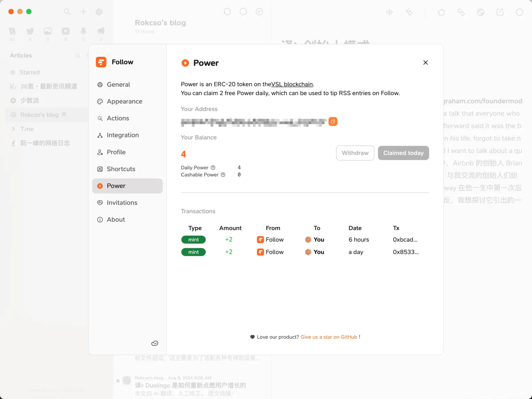
Task: Click the sort icon beside Articles
Action: click(77, 56)
